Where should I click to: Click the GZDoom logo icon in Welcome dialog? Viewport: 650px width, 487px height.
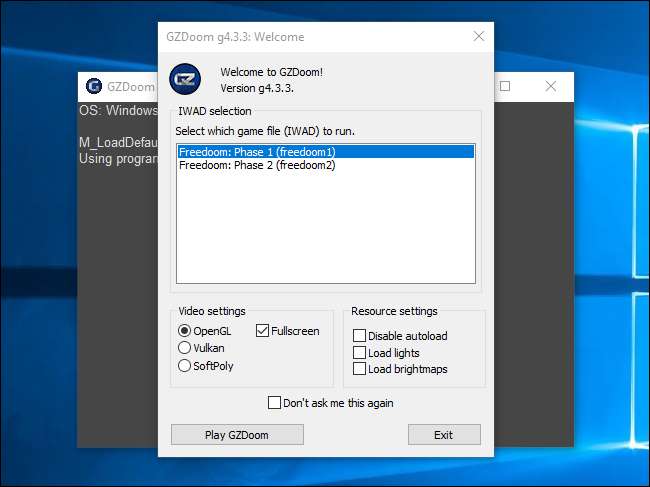185,79
